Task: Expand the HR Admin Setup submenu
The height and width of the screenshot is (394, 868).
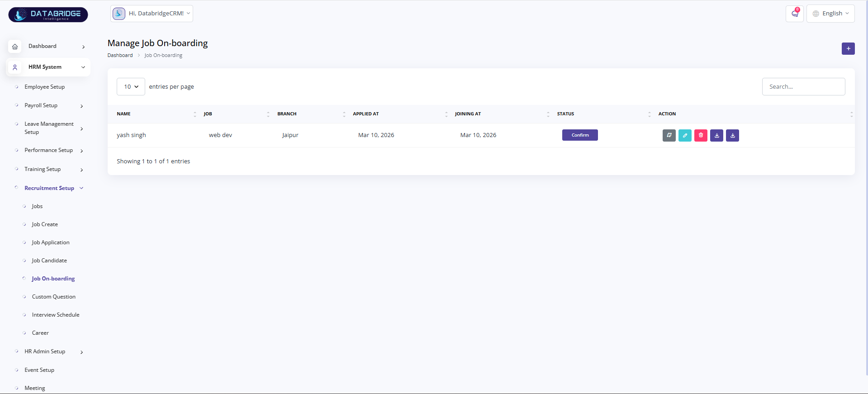Action: point(82,352)
